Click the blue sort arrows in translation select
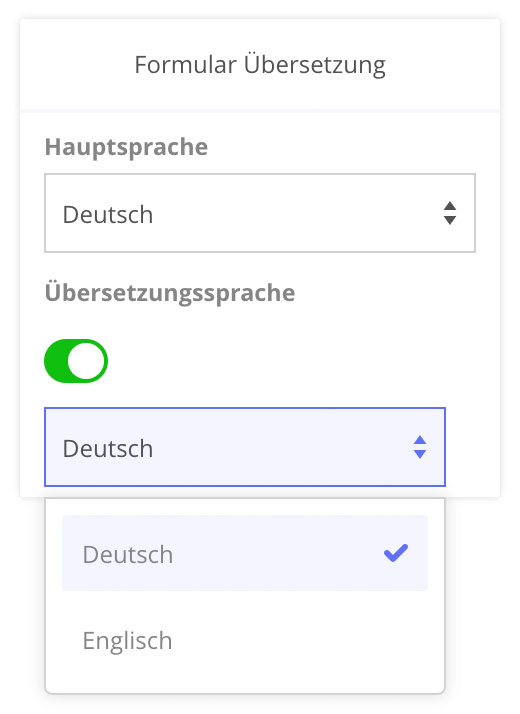Image resolution: width=520 pixels, height=714 pixels. [x=420, y=447]
